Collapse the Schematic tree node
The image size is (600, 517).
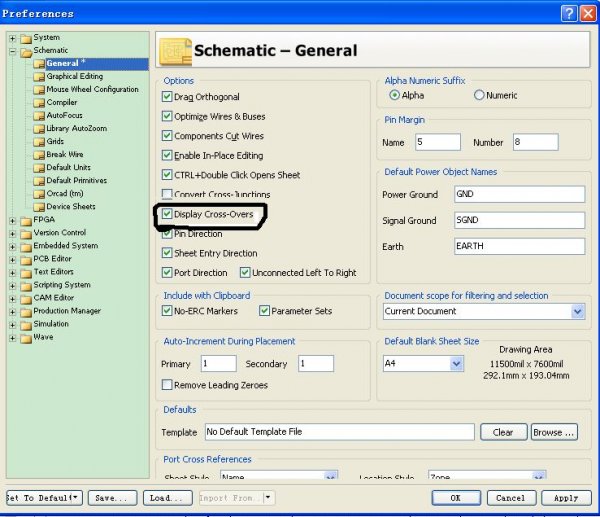[x=13, y=51]
